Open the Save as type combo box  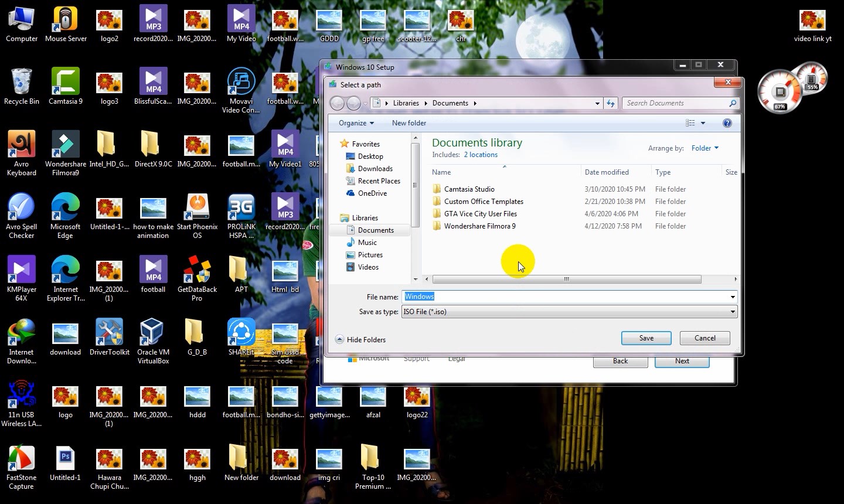click(x=569, y=312)
